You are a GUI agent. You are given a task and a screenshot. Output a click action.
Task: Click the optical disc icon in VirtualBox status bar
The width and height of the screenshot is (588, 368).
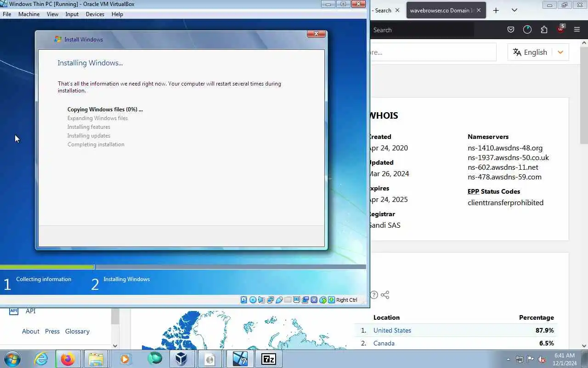[x=253, y=300]
